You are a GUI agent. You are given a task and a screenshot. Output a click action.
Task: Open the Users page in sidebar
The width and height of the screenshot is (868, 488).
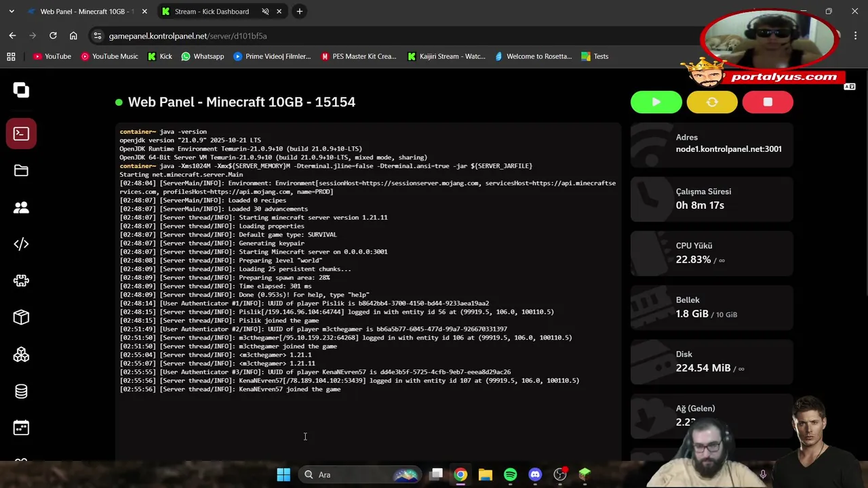pyautogui.click(x=21, y=207)
